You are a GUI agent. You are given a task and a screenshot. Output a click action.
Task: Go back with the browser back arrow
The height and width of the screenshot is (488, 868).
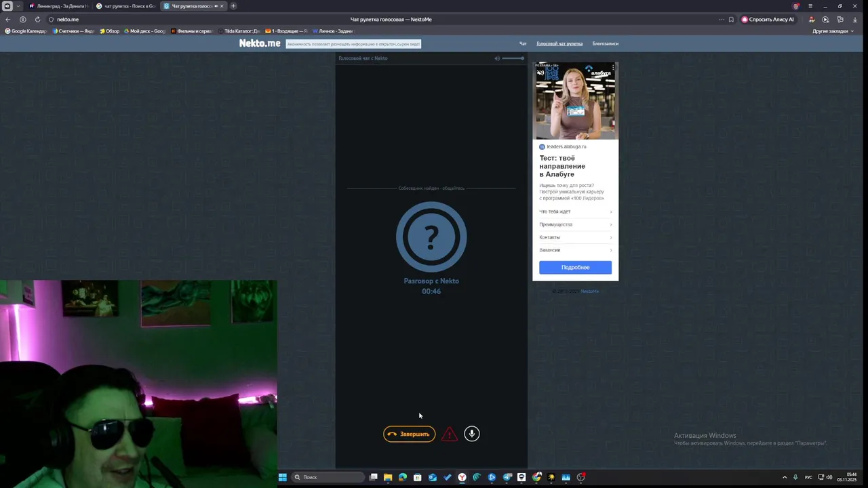point(8,20)
